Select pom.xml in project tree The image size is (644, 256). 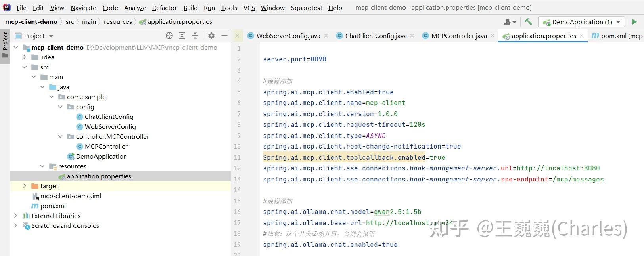53,206
